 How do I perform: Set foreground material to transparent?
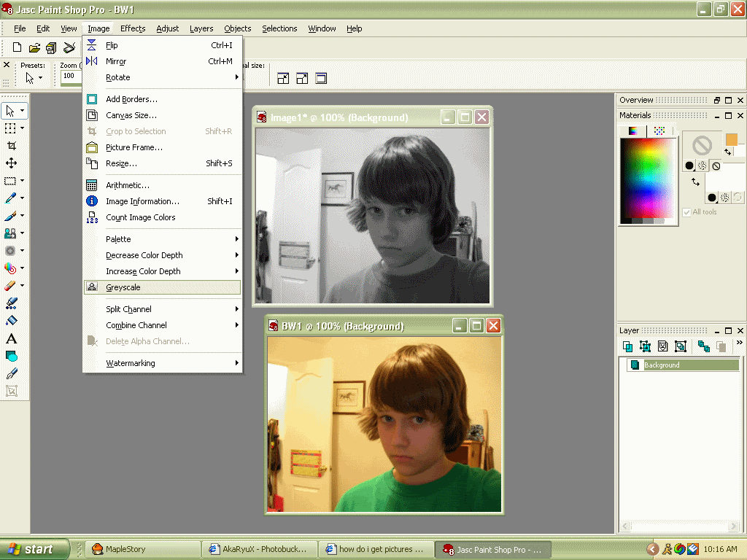(x=716, y=166)
